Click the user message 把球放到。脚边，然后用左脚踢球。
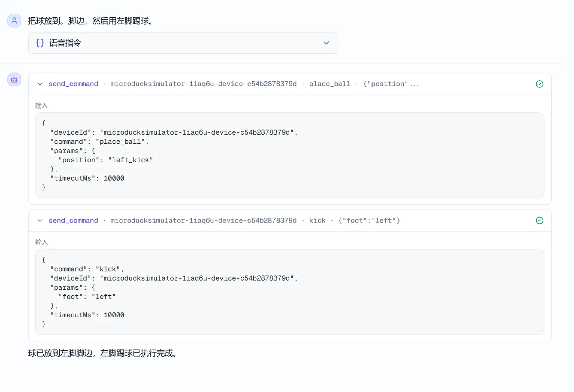Viewport: 574px width, 392px height. coord(91,21)
